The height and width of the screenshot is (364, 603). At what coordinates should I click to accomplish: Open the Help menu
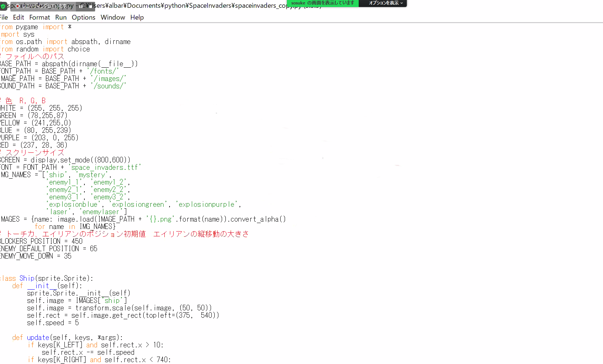137,17
